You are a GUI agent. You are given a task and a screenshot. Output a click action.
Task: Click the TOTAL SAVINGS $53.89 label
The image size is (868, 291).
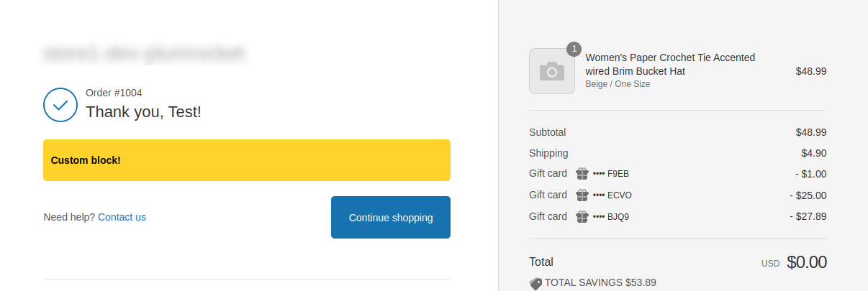tap(600, 283)
